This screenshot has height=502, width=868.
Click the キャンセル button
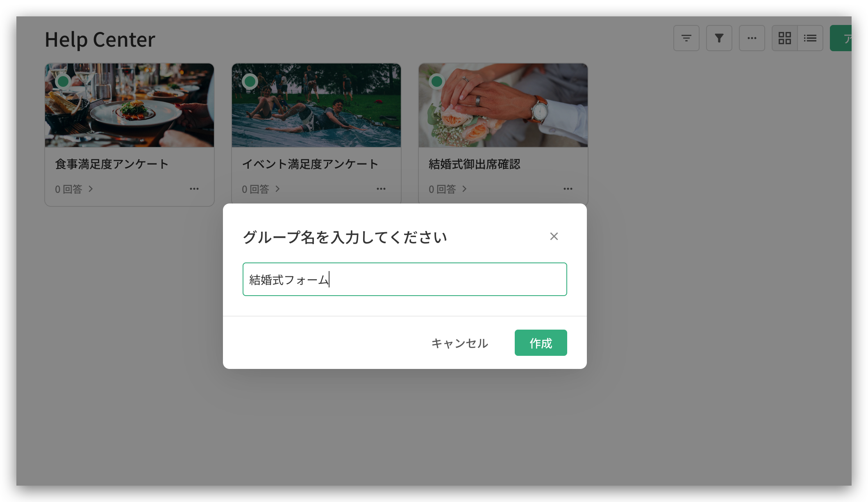pos(459,343)
